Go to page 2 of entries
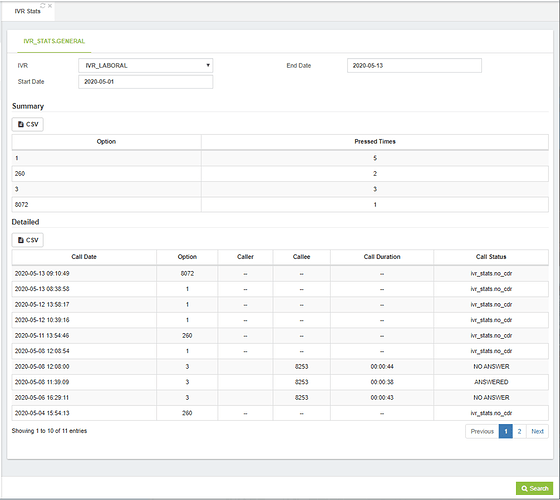Viewport: 560px width, 500px height. pos(519,431)
